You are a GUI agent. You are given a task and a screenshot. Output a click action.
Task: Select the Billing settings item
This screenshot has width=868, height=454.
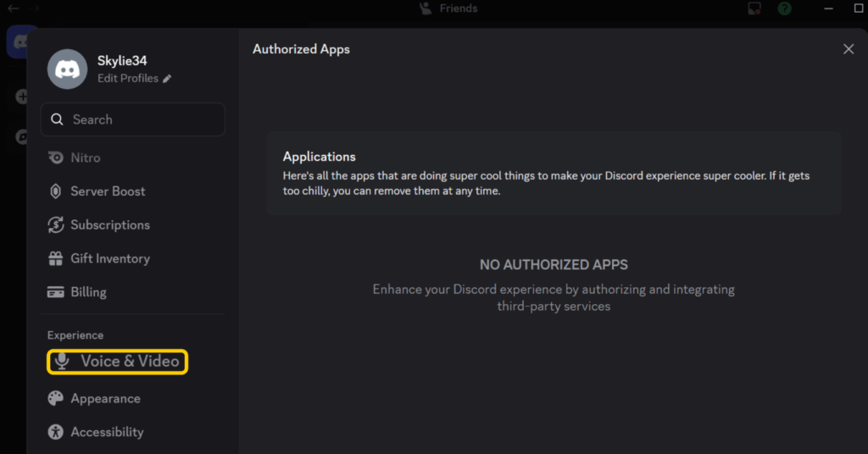[77, 292]
